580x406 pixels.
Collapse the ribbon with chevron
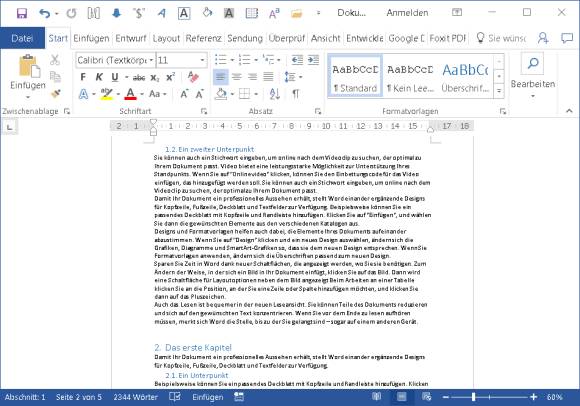click(x=569, y=111)
